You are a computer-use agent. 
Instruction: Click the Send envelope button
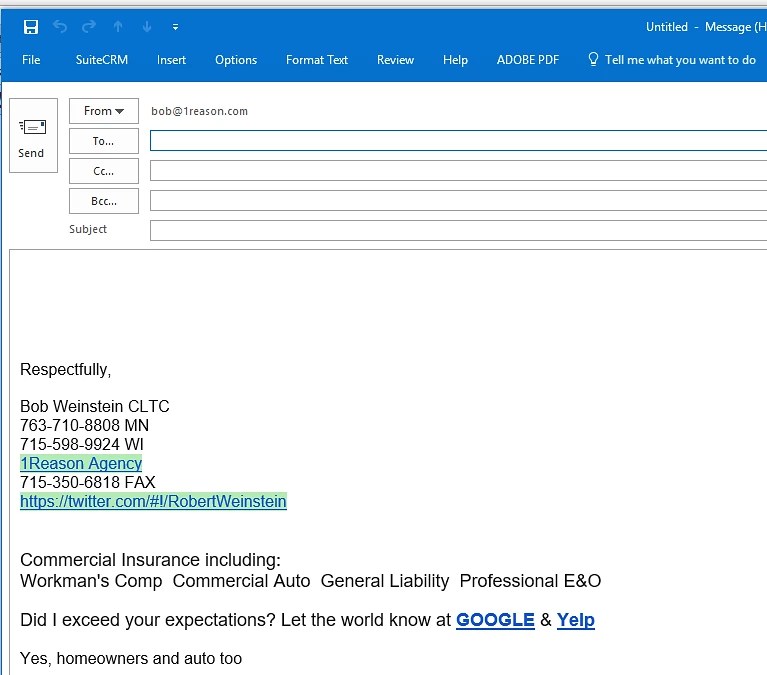click(x=32, y=136)
